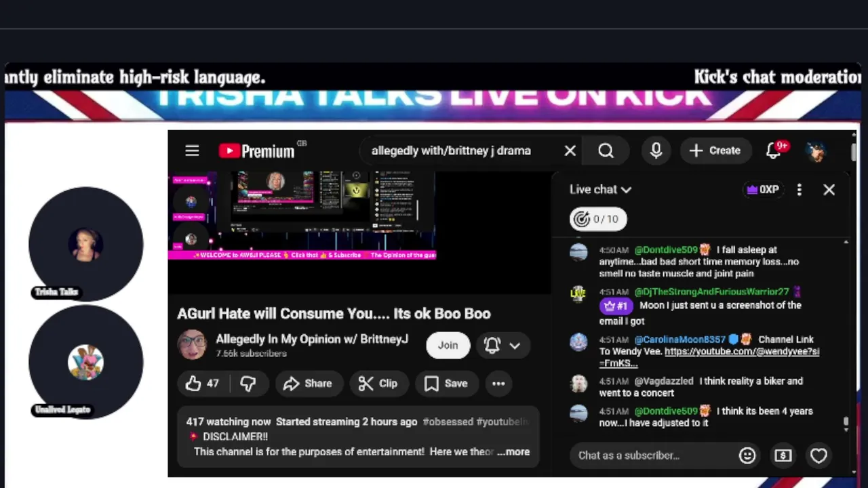Screen dimensions: 868x488
Task: Share the video
Action: click(x=308, y=384)
